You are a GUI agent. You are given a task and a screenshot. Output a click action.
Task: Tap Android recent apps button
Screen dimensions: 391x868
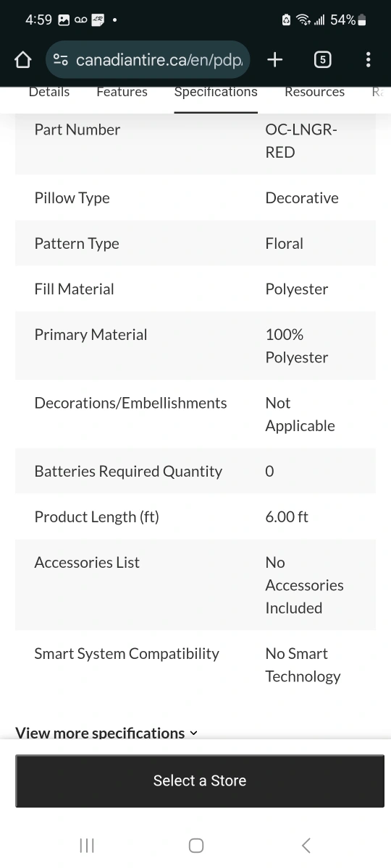tap(87, 845)
